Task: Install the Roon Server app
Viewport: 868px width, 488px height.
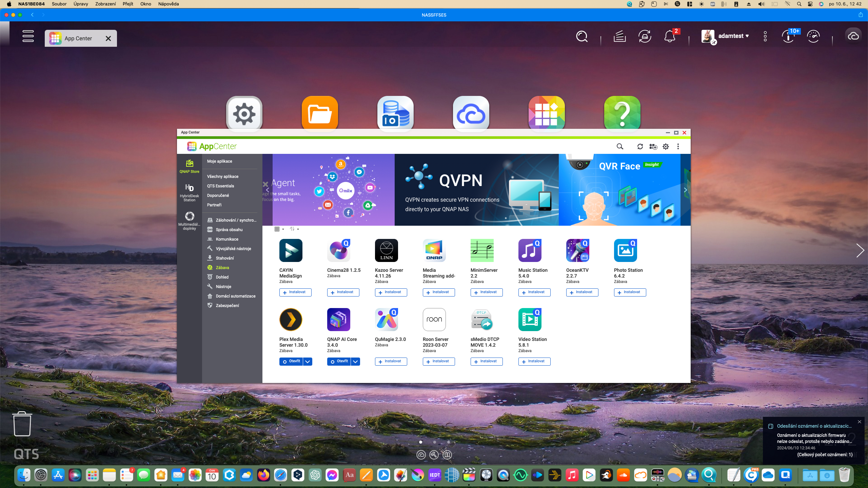Action: pyautogui.click(x=438, y=361)
